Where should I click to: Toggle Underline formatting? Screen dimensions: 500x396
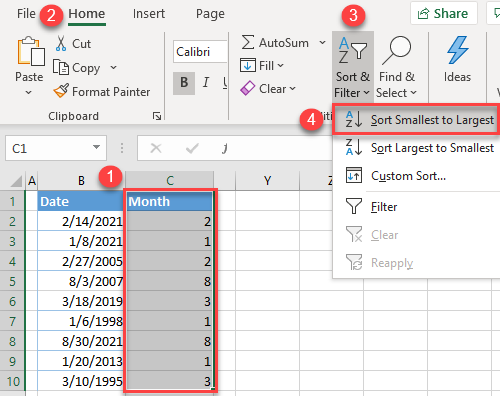225,82
